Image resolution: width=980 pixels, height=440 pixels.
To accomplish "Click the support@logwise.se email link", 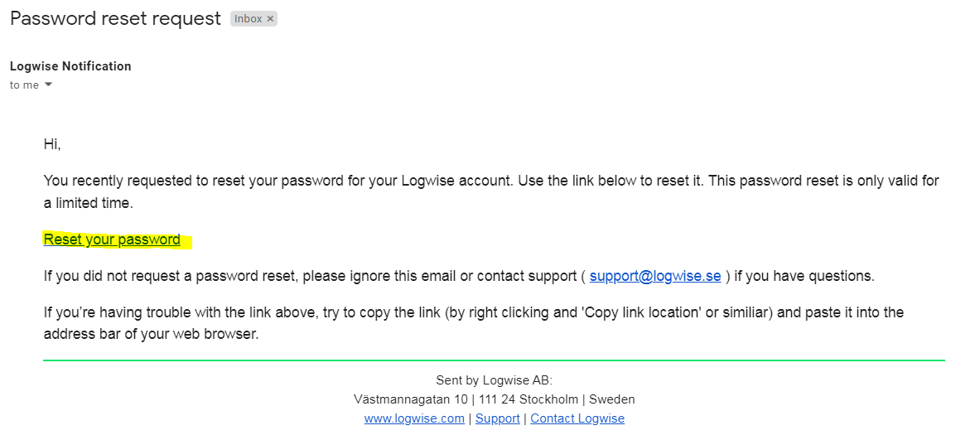I will tap(655, 276).
